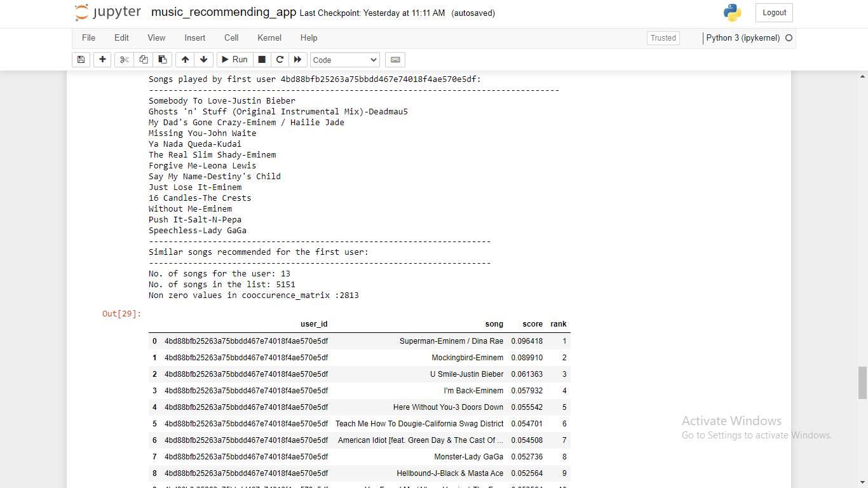868x488 pixels.
Task: Open the Insert menu
Action: coord(194,37)
